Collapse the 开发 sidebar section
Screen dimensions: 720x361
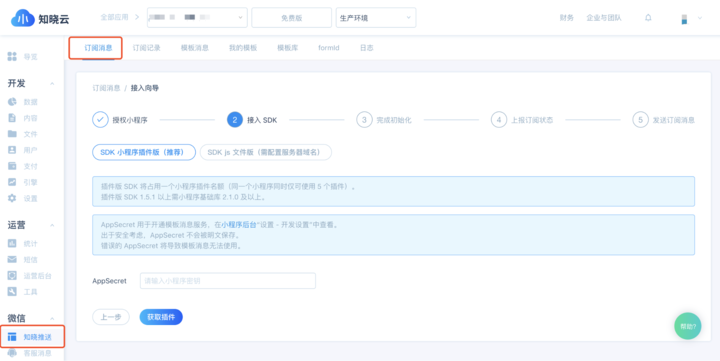pyautogui.click(x=52, y=84)
